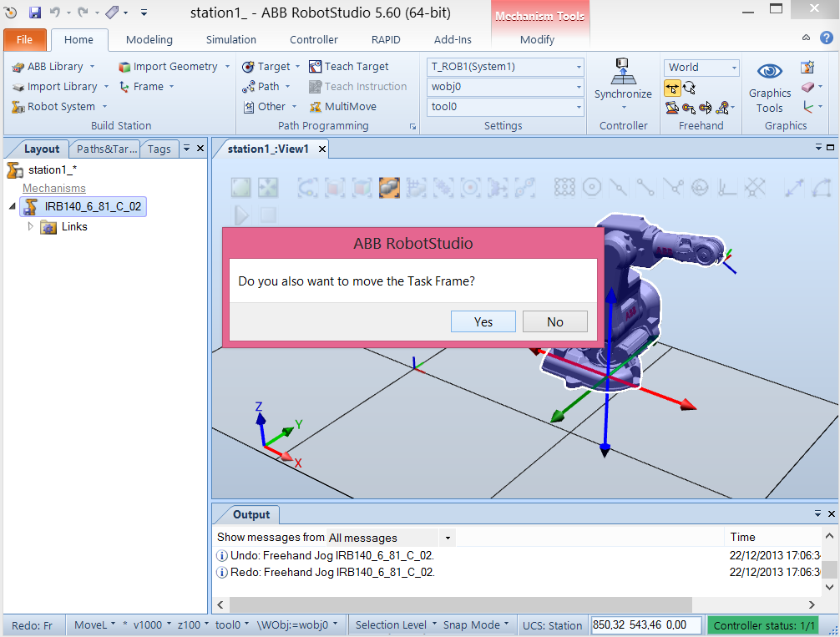The image size is (840, 637).
Task: Close the station1_:View1 tab
Action: (322, 149)
